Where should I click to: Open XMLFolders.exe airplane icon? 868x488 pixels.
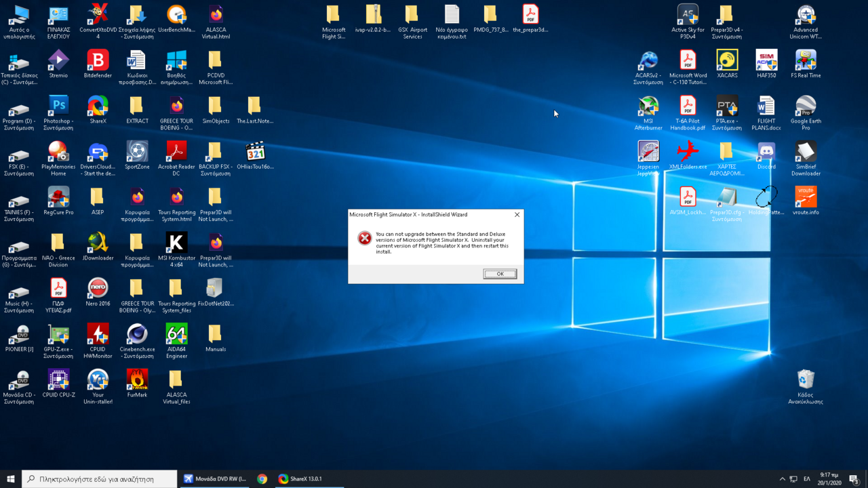688,155
